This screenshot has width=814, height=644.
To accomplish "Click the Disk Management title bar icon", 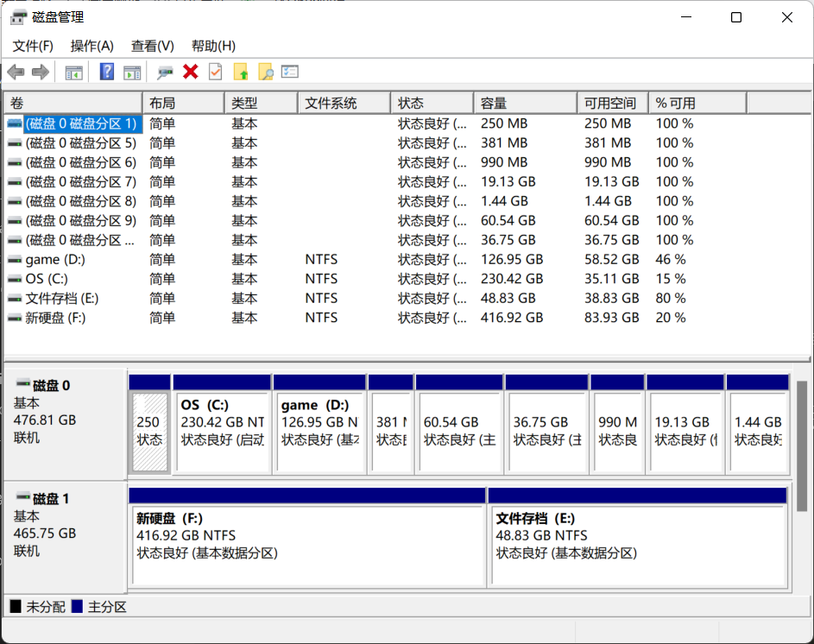I will [17, 17].
